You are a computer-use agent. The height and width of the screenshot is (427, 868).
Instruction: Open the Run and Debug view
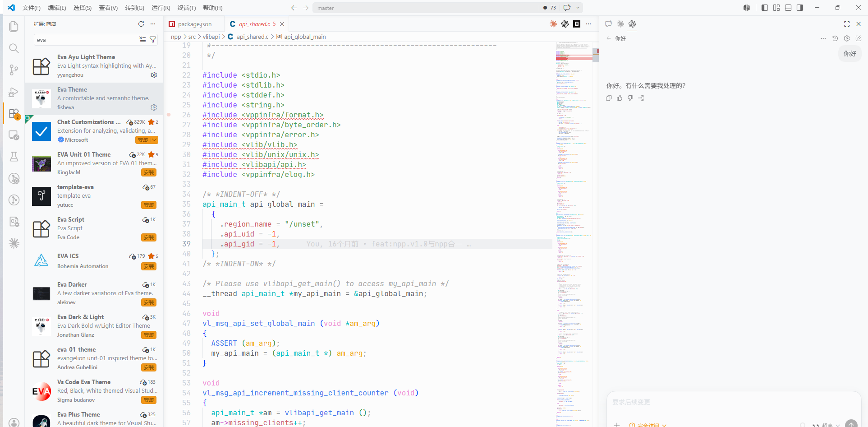pos(14,92)
